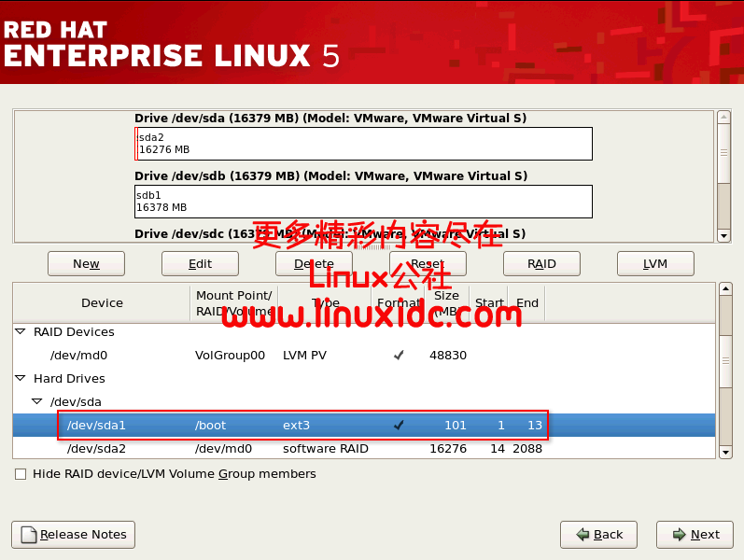This screenshot has width=744, height=560.
Task: Click the sda2 partition block in the drive diagram
Action: tap(364, 144)
